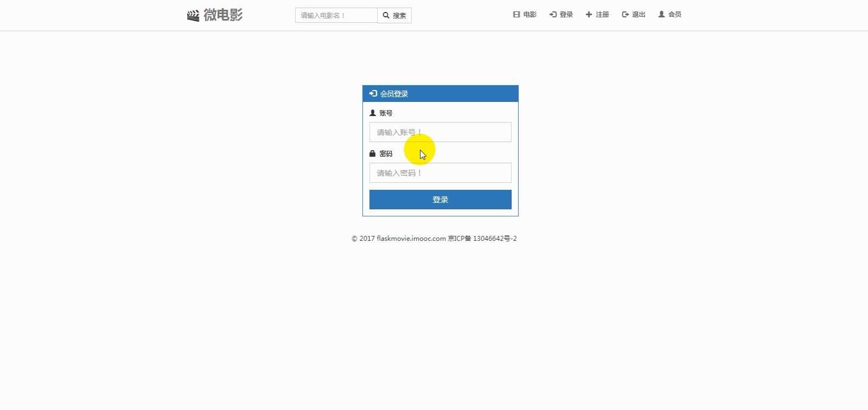
Task: Click the flaskmovie.imooc.com footer copyright text
Action: [x=434, y=238]
